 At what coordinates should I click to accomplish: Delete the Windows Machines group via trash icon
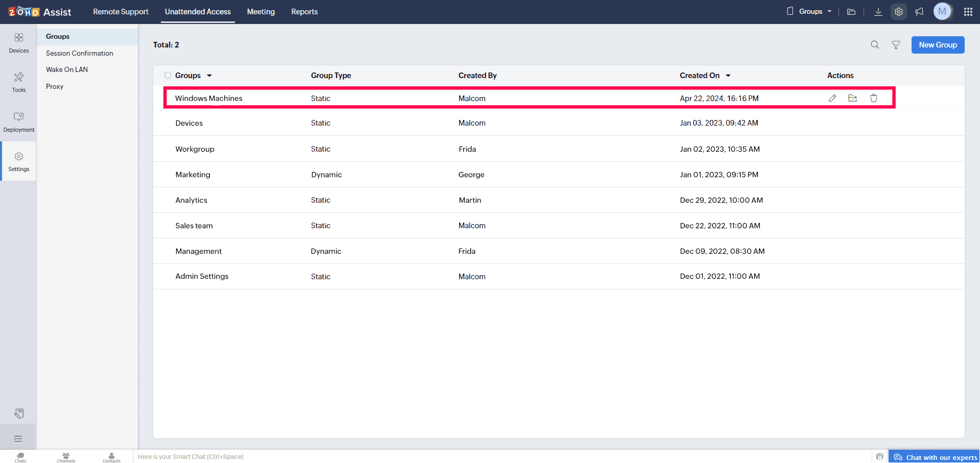tap(873, 98)
